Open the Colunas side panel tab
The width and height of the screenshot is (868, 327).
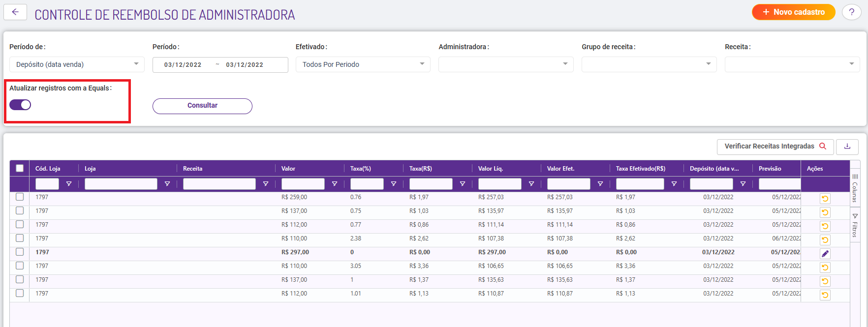(855, 188)
